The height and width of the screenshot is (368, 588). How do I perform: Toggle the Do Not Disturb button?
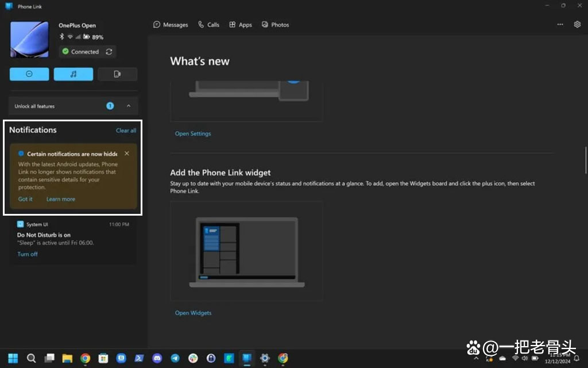(x=29, y=74)
